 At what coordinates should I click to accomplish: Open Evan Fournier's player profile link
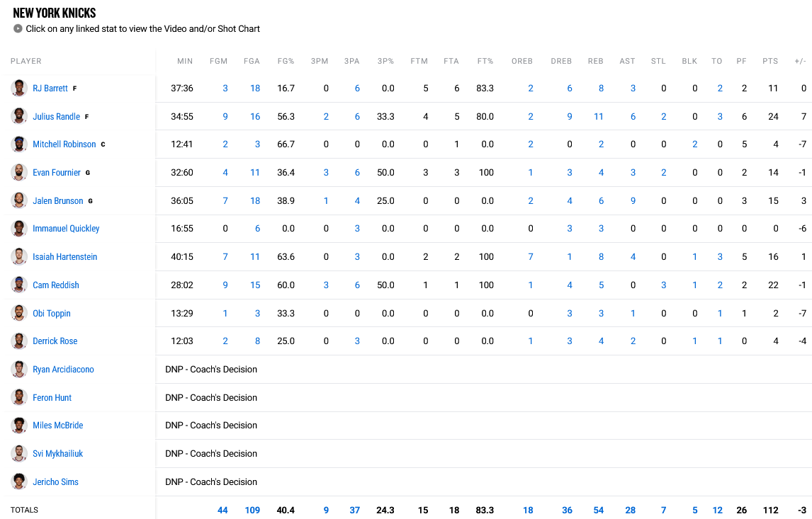(57, 173)
